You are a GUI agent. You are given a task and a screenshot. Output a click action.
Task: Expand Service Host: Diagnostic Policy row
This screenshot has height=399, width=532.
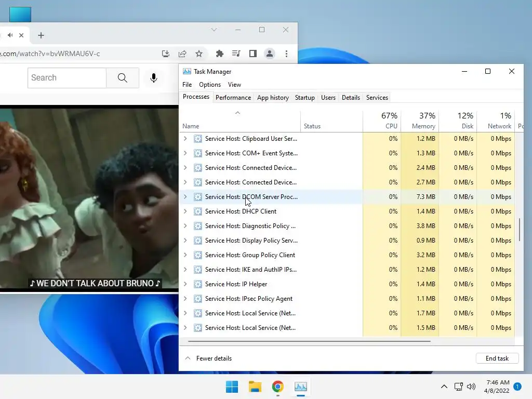[x=185, y=225]
